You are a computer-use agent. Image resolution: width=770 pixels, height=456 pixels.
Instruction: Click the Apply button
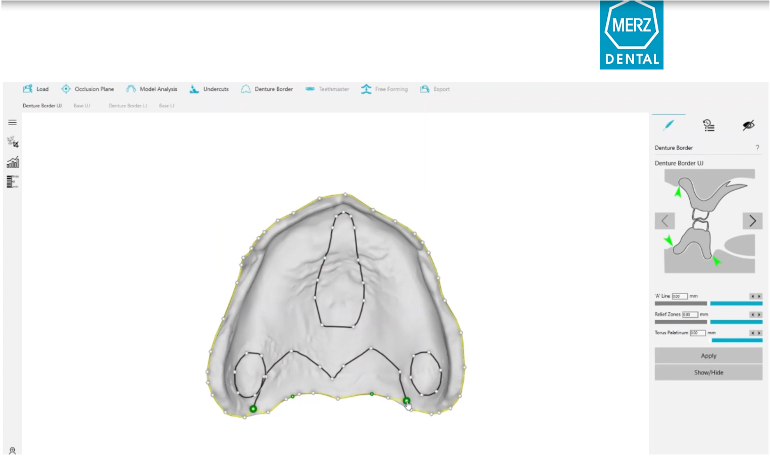click(708, 355)
